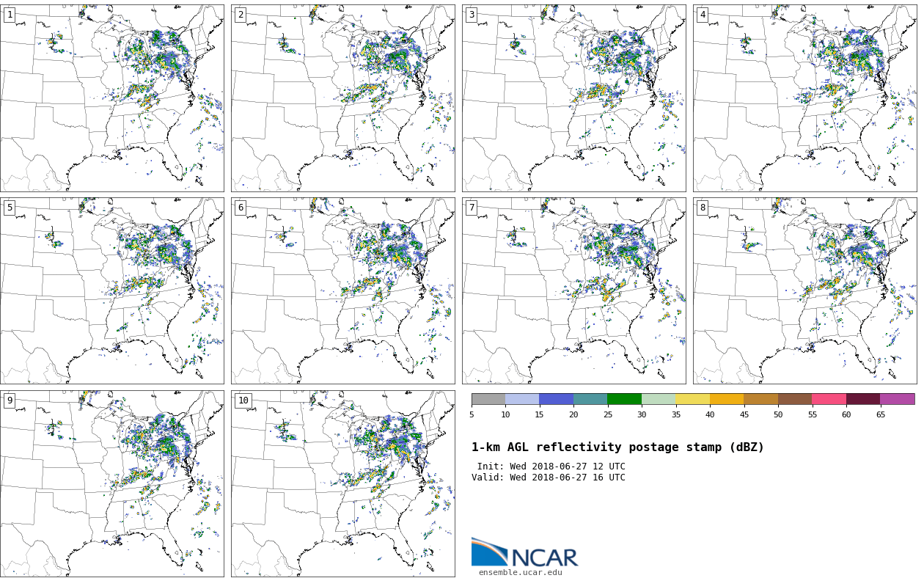Click the dark green 25-30 dBZ swatch

(x=625, y=399)
